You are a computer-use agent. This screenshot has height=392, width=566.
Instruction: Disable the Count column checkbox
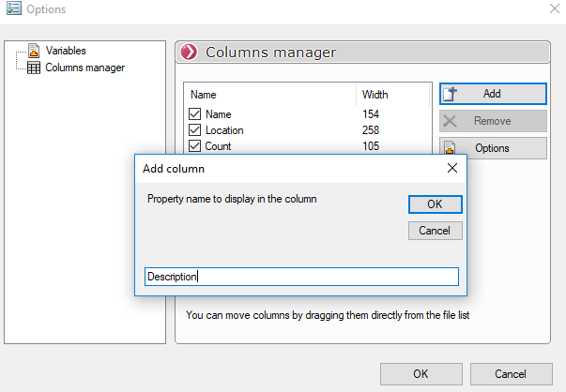tap(195, 146)
